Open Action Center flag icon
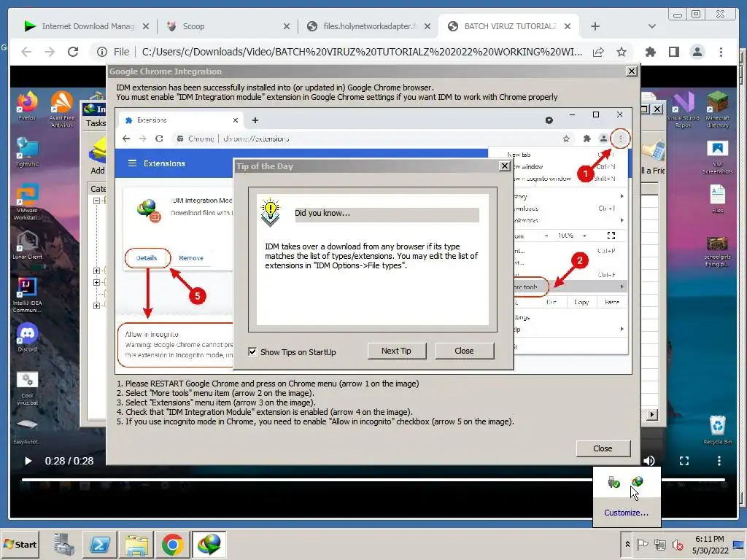This screenshot has height=560, width=747. click(x=643, y=544)
